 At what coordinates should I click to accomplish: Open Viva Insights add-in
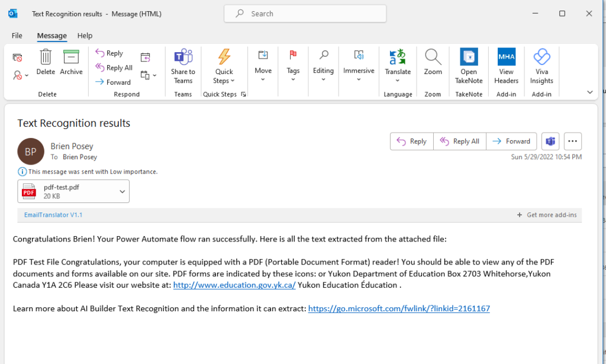pyautogui.click(x=541, y=66)
